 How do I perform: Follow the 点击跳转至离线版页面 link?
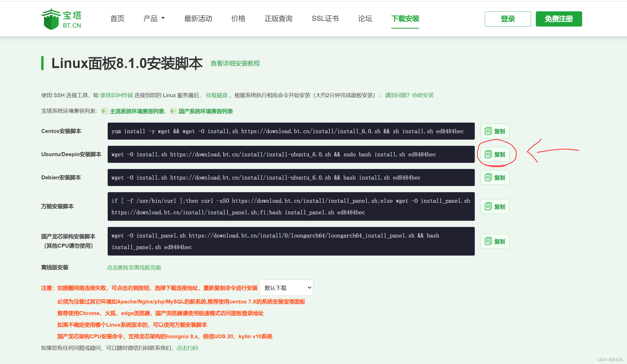pyautogui.click(x=134, y=268)
